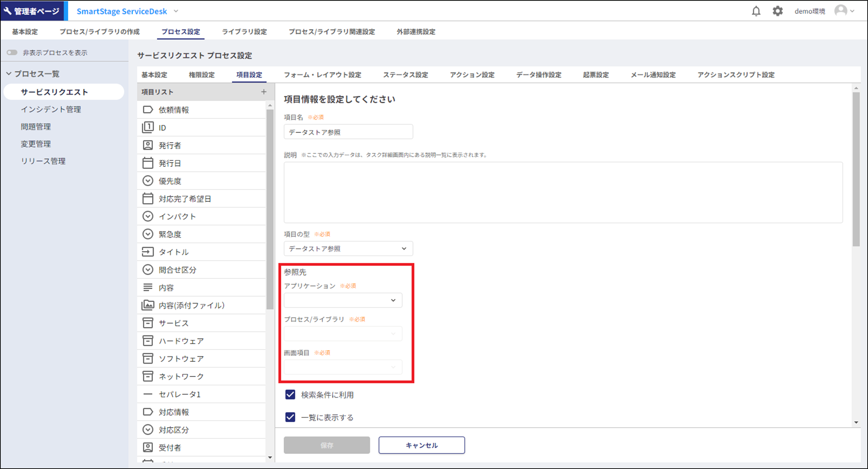Screen dimensions: 868x469
Task: Uncheck 一覧に表示する checkbox
Action: [x=290, y=417]
